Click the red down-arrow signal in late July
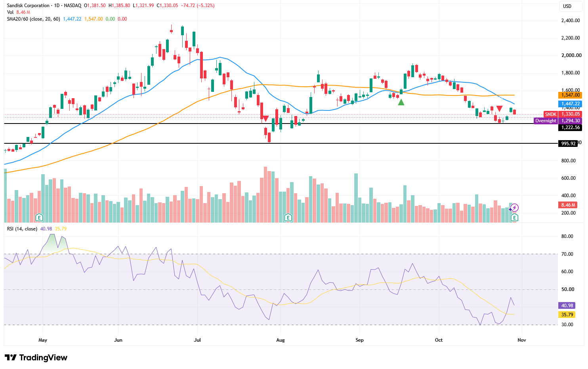This screenshot has width=588, height=369. coord(265,118)
